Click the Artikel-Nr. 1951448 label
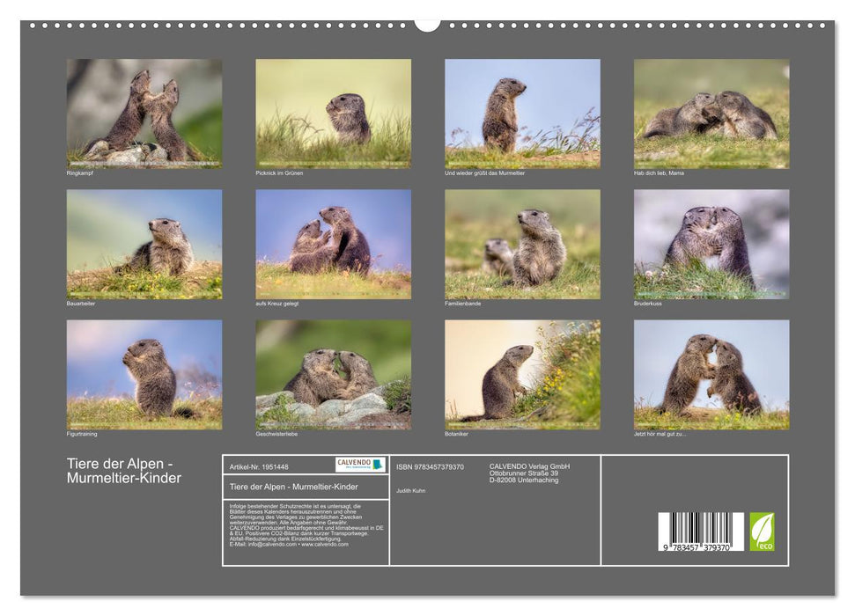 tap(258, 466)
